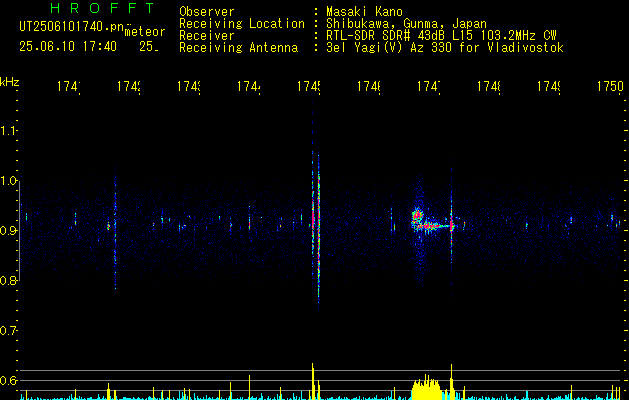The height and width of the screenshot is (400, 629).
Task: Click the HROFFT title text
Action: click(x=102, y=8)
